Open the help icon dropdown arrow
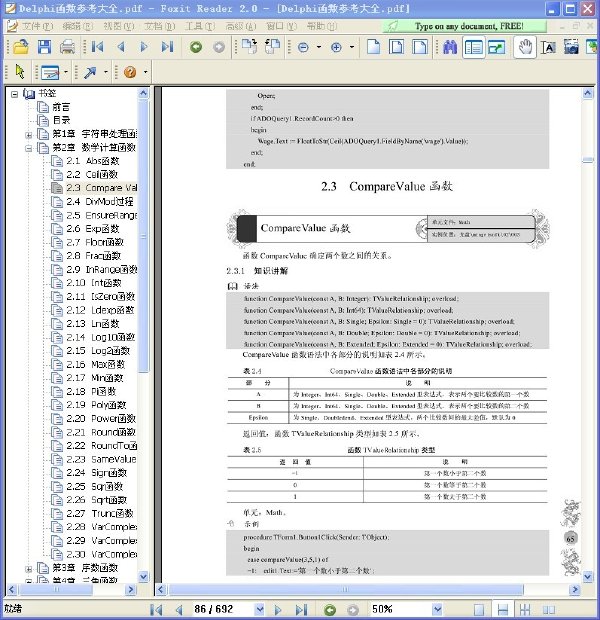This screenshot has width=600, height=620. coord(146,72)
